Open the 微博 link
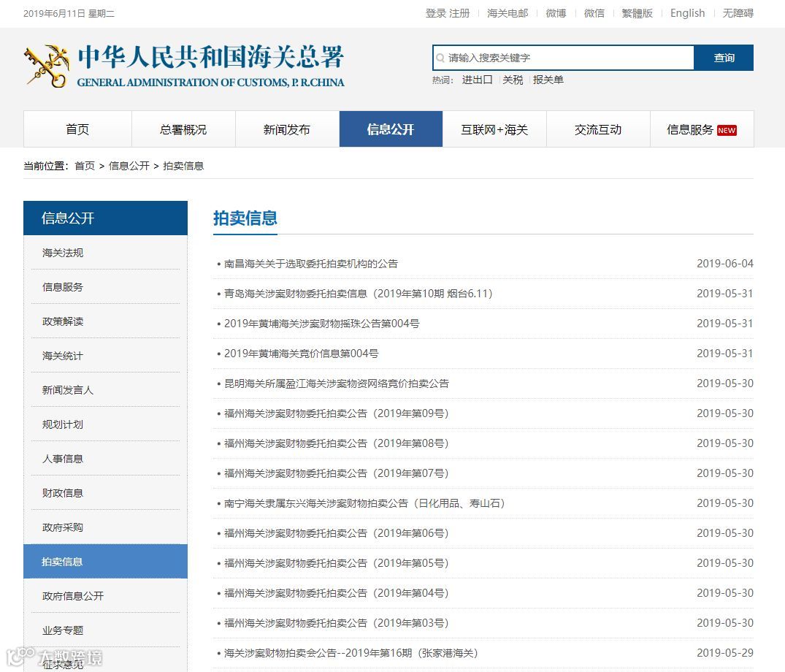 coord(556,14)
